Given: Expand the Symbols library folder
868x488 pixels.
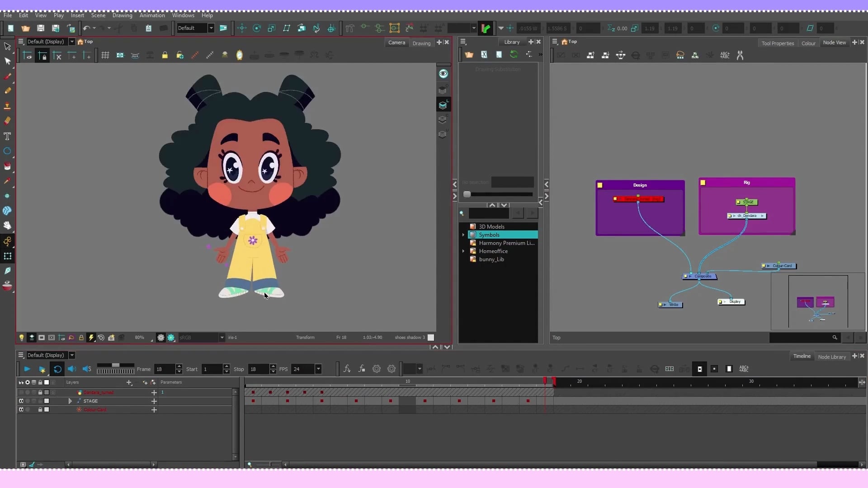Looking at the screenshot, I should [463, 235].
